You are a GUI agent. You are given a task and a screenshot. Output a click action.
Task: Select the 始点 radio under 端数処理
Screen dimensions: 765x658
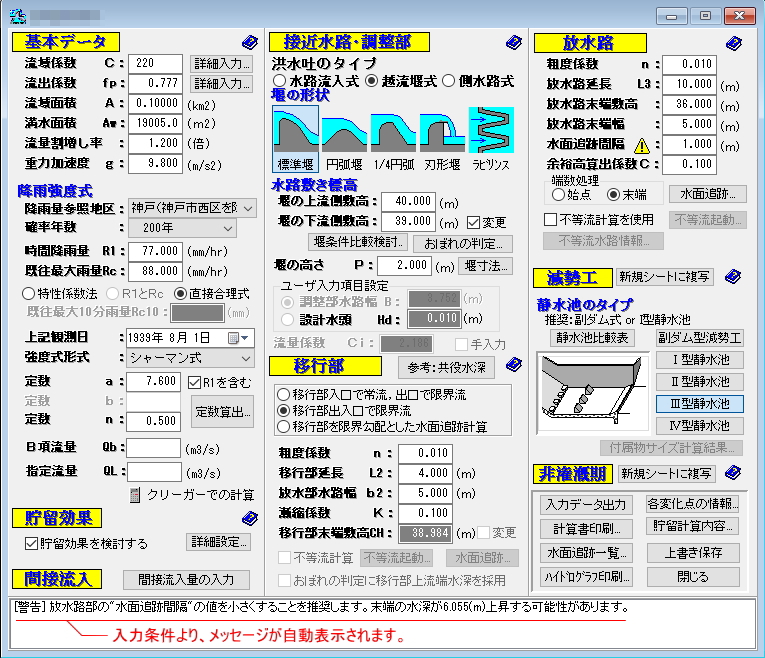click(x=558, y=195)
